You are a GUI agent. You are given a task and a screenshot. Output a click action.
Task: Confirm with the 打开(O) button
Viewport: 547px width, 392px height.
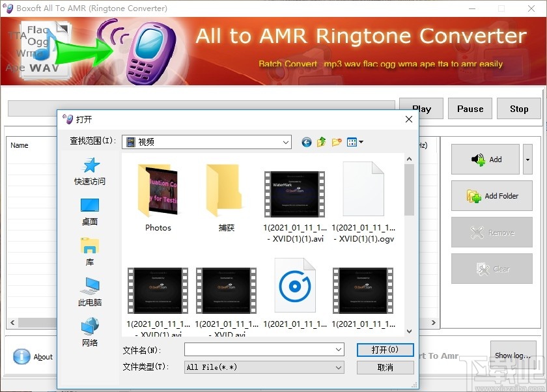385,350
